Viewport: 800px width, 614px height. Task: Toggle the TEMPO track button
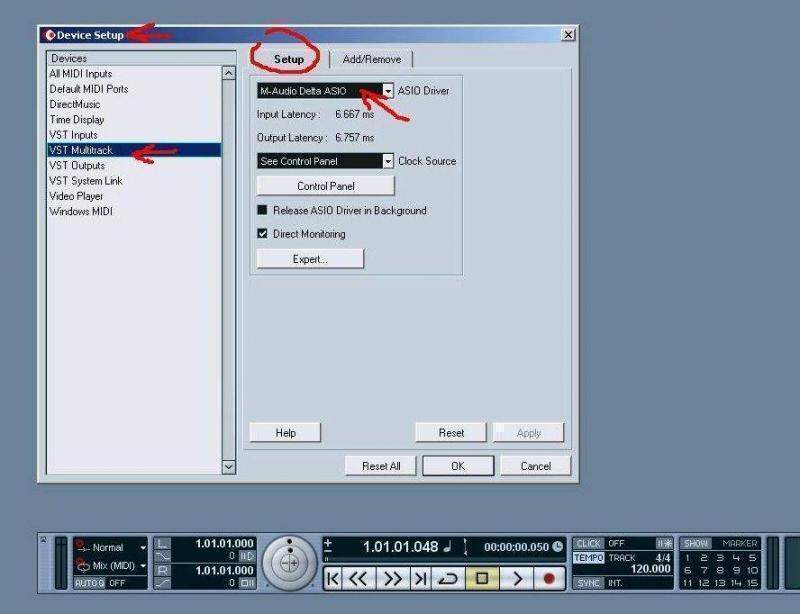point(589,558)
